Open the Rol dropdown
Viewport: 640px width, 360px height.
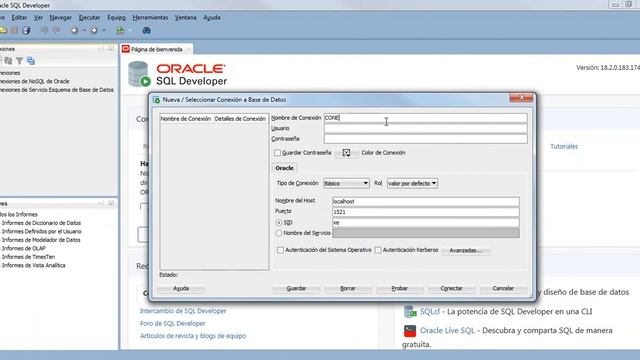click(412, 183)
